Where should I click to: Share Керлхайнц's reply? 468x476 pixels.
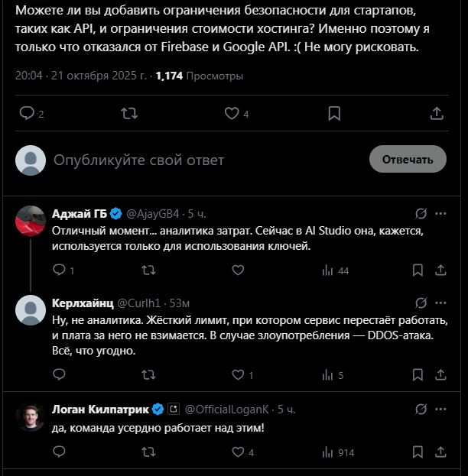[440, 375]
